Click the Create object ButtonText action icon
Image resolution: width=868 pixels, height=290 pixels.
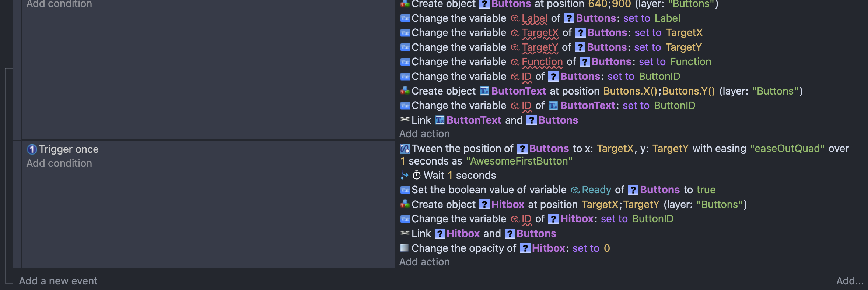coord(405,91)
